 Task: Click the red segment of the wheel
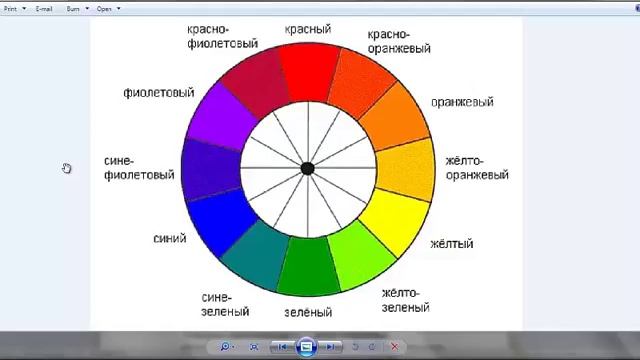(309, 71)
